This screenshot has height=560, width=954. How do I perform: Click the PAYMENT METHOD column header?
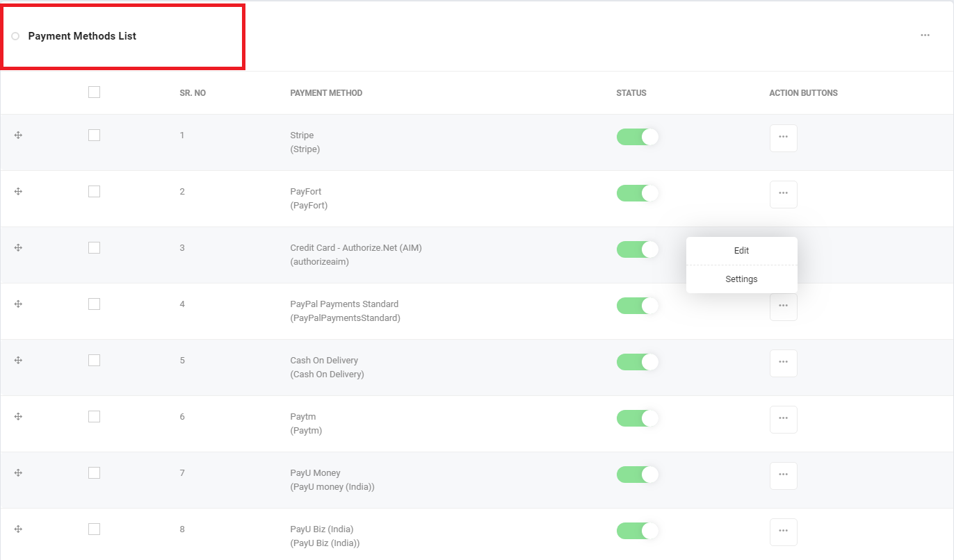(x=326, y=93)
